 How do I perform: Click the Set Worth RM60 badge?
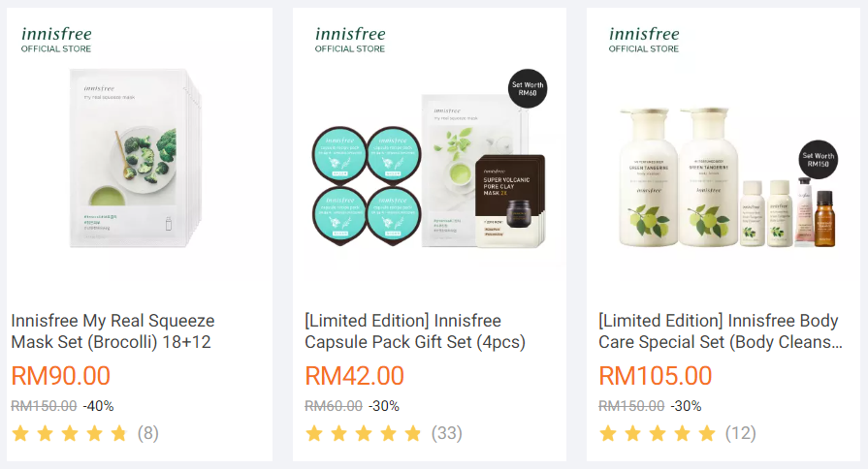(x=528, y=88)
